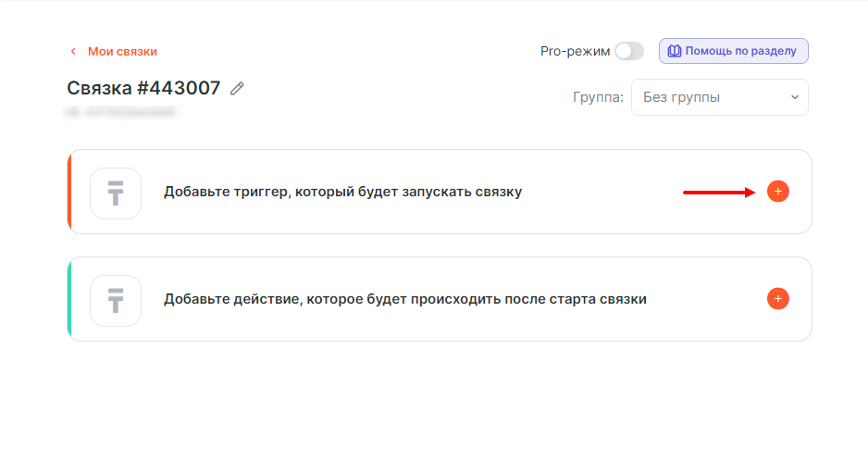Click the pencil icon to rename Связка #443007
Viewport: 868px width, 449px height.
click(x=238, y=89)
